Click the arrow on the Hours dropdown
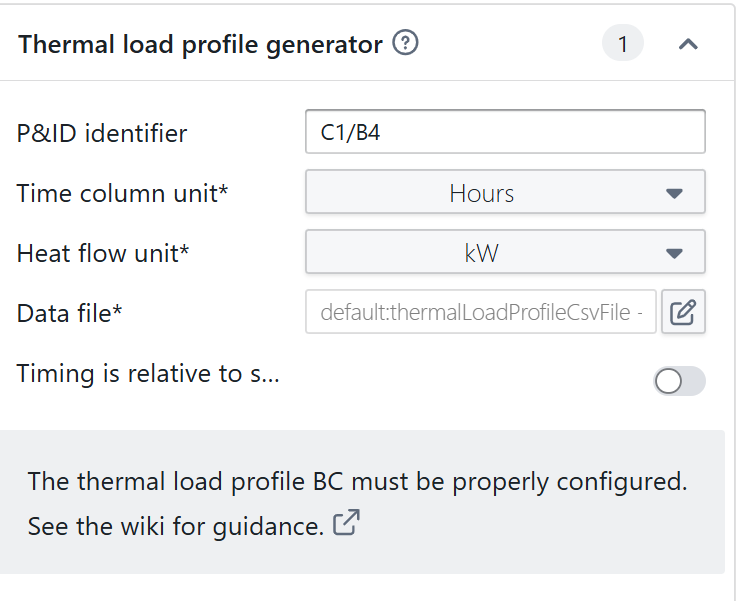Image resolution: width=736 pixels, height=601 pixels. (x=674, y=193)
